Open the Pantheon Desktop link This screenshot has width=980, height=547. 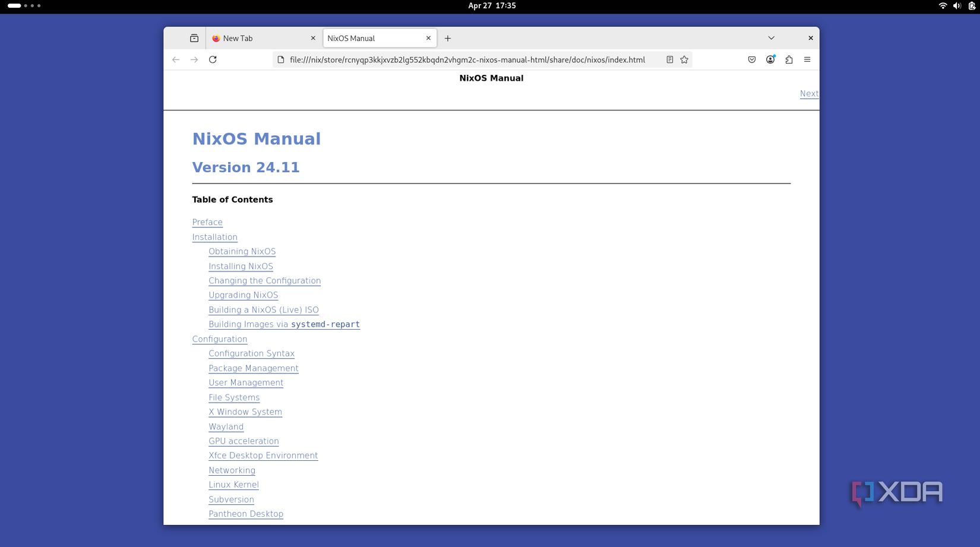click(246, 514)
